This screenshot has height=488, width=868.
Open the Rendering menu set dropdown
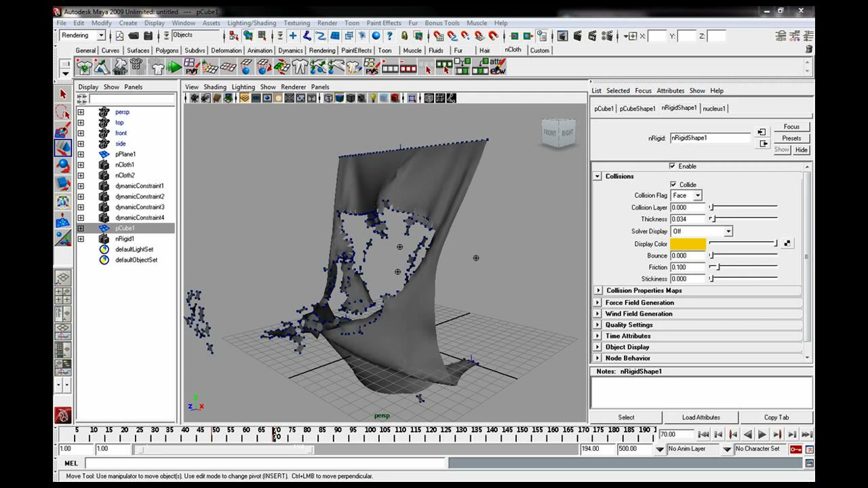coord(82,35)
